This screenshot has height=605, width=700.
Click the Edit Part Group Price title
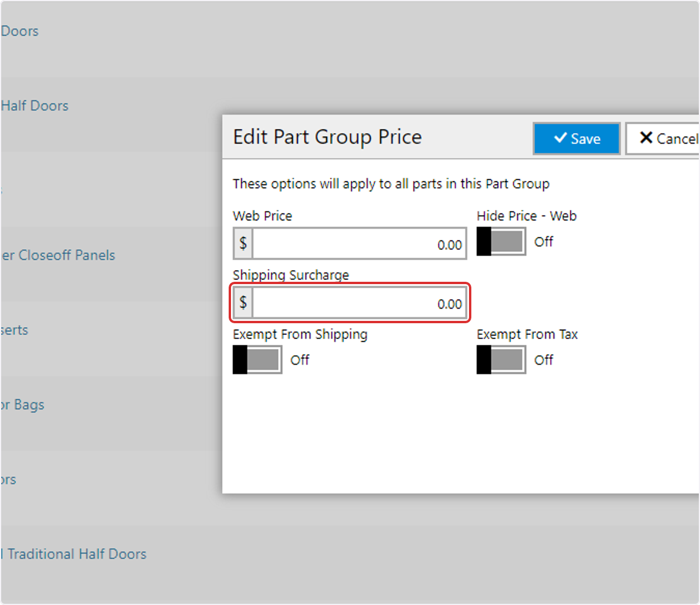pos(327,137)
